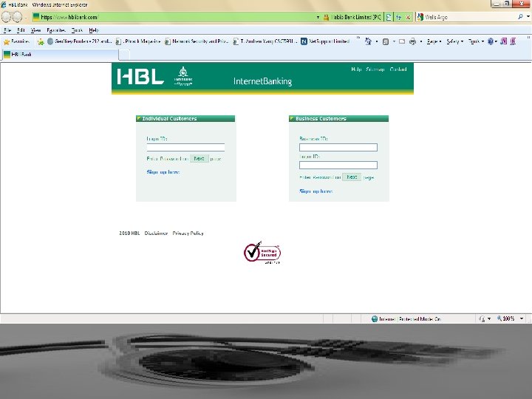Go back with the browser Back arrow

tap(7, 16)
